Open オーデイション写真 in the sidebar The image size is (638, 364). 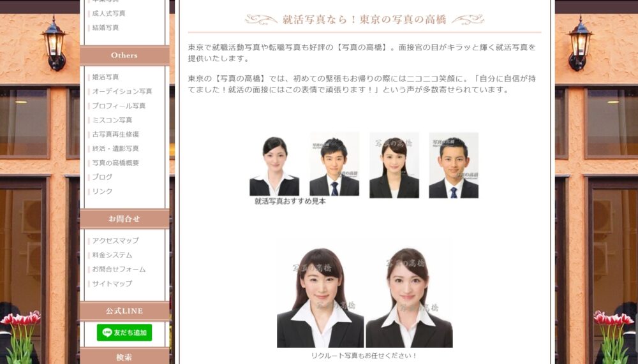coord(122,91)
